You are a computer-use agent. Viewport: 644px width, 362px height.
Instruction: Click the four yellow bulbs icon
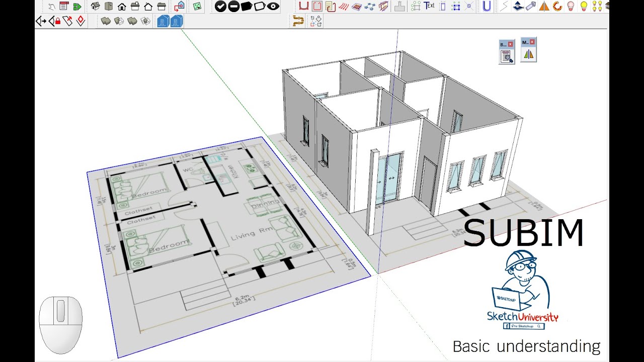597,7
